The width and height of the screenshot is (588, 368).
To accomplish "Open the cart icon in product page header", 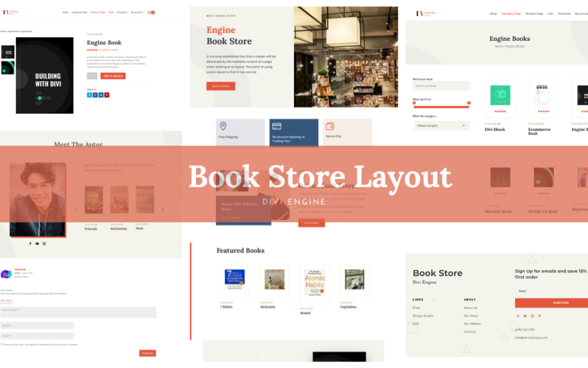I will [151, 13].
